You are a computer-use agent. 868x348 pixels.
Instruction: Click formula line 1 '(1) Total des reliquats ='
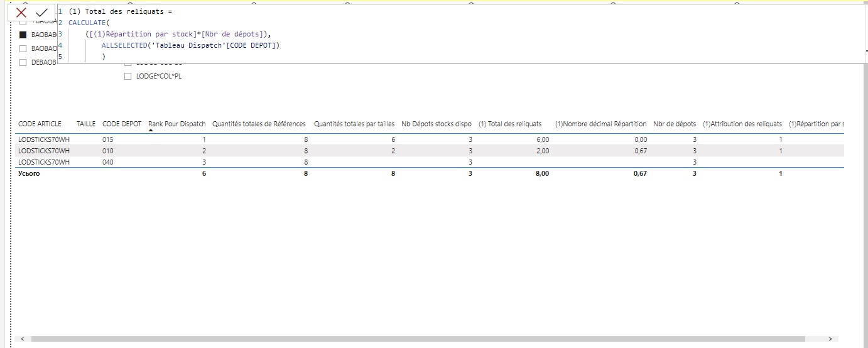[120, 12]
